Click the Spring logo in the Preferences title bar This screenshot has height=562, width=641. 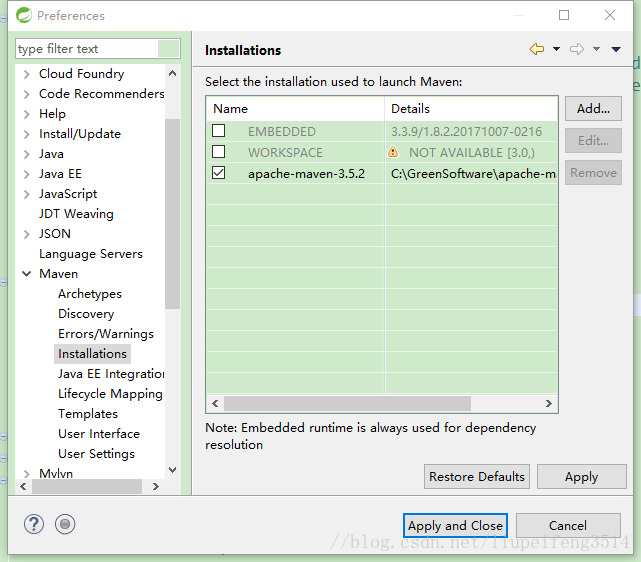pos(24,15)
